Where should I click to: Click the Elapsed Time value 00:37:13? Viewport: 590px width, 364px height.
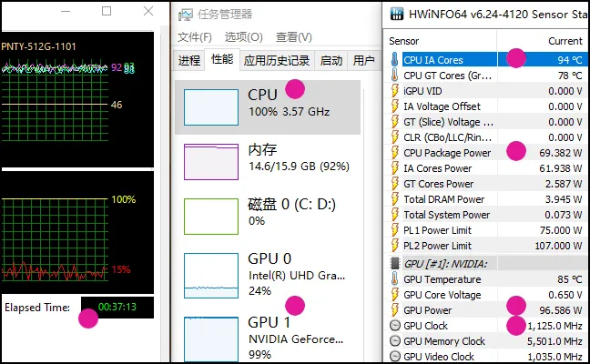click(117, 307)
